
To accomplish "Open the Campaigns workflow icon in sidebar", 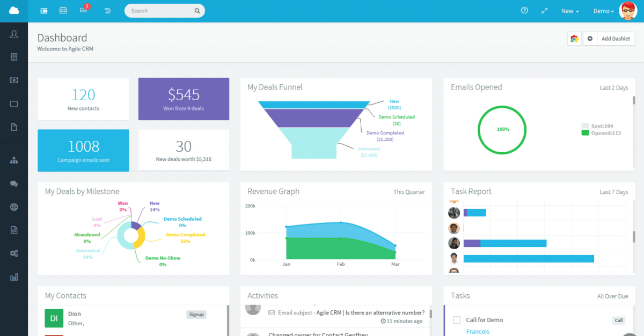I will coord(14,159).
